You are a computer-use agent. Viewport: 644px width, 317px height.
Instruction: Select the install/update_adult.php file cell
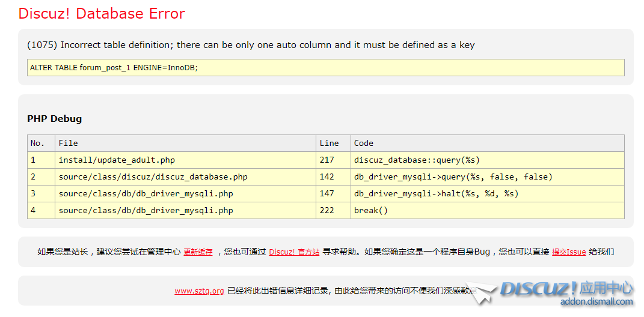pyautogui.click(x=117, y=160)
